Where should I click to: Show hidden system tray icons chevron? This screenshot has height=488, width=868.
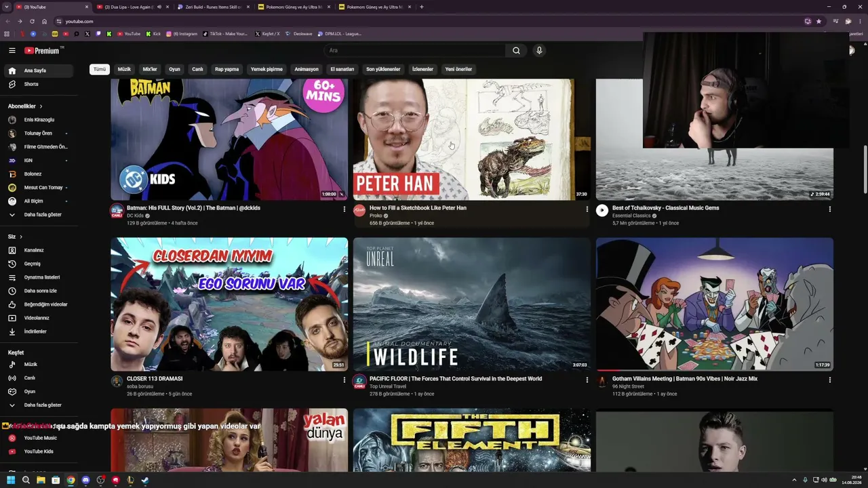pyautogui.click(x=794, y=480)
